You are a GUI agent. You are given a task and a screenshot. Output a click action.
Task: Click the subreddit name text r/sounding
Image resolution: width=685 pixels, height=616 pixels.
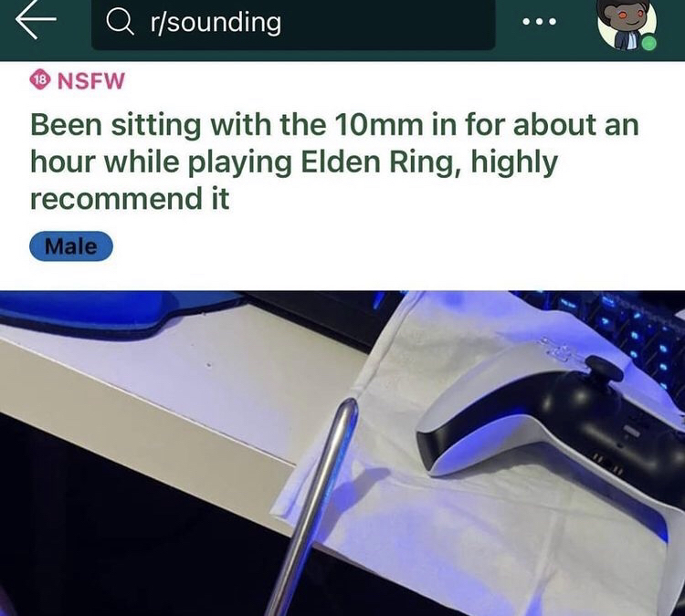pyautogui.click(x=216, y=23)
